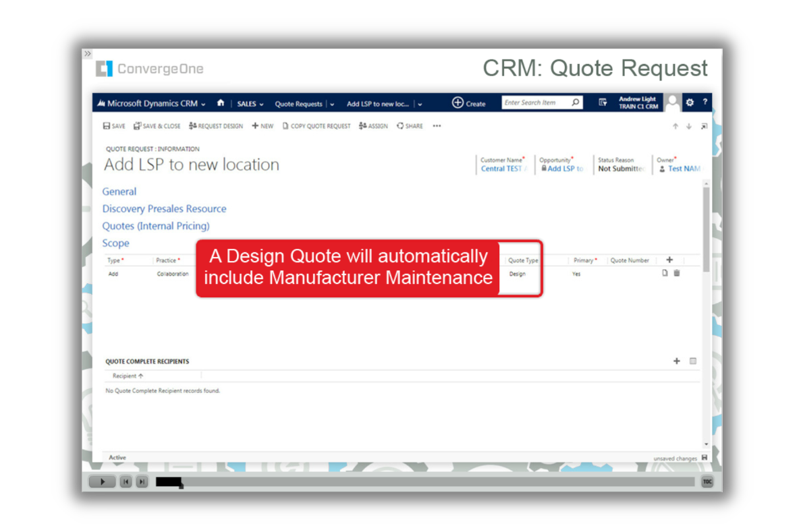Open the Help question mark
The width and height of the screenshot is (803, 532).
click(704, 102)
